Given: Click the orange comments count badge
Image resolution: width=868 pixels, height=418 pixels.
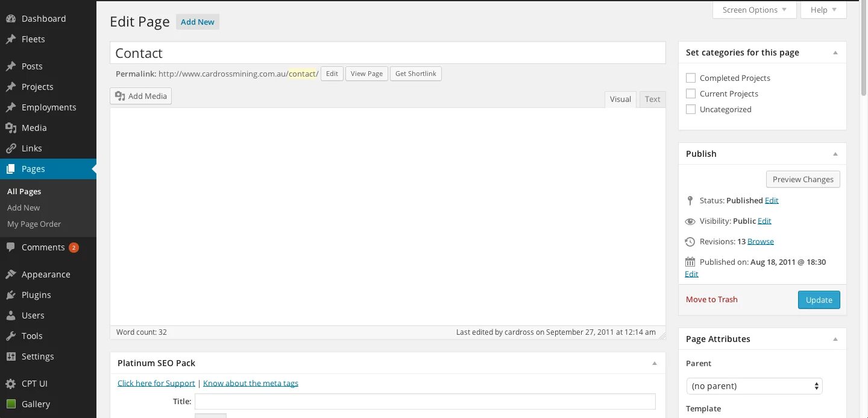Looking at the screenshot, I should click(74, 247).
